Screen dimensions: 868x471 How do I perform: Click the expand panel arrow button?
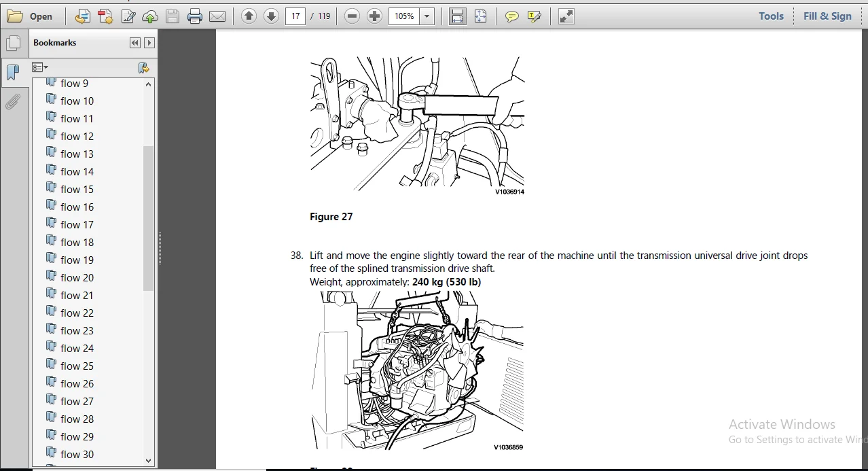click(x=149, y=43)
